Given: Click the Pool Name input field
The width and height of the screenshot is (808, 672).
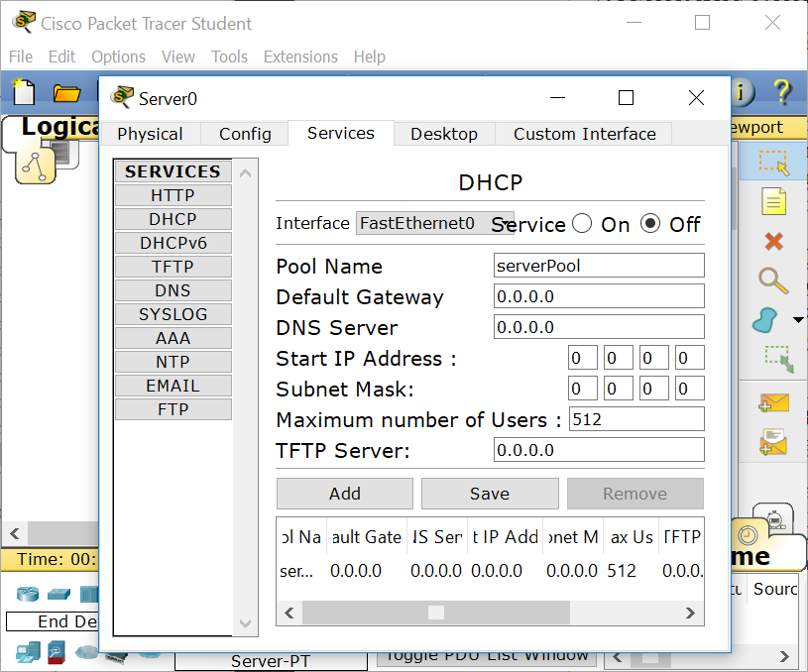Looking at the screenshot, I should (599, 266).
